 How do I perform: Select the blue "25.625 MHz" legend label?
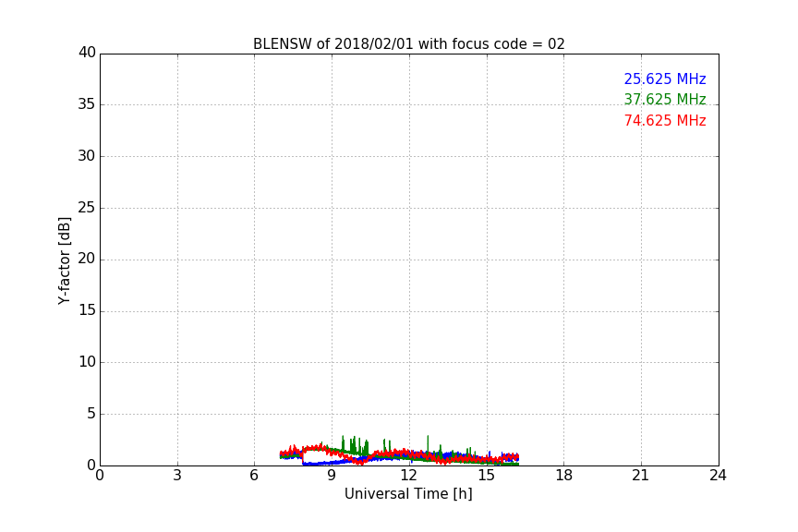[x=665, y=79]
